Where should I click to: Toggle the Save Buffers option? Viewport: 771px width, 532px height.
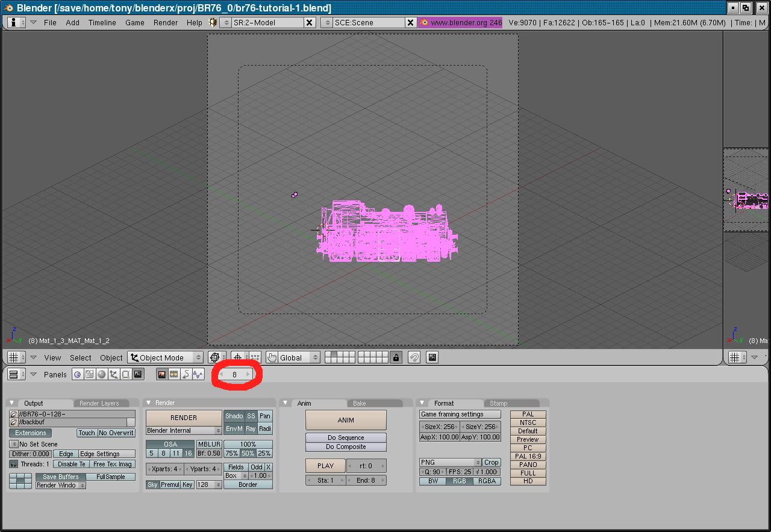click(x=60, y=477)
